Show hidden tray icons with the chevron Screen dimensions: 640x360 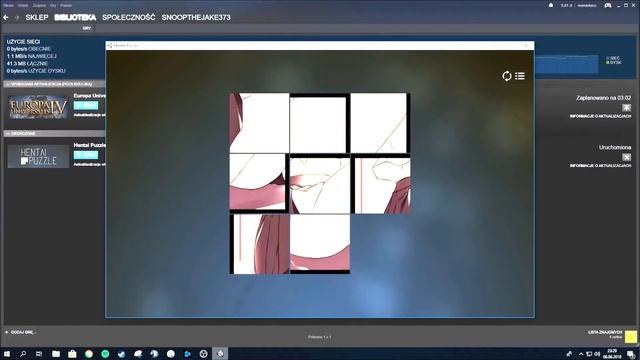click(581, 354)
